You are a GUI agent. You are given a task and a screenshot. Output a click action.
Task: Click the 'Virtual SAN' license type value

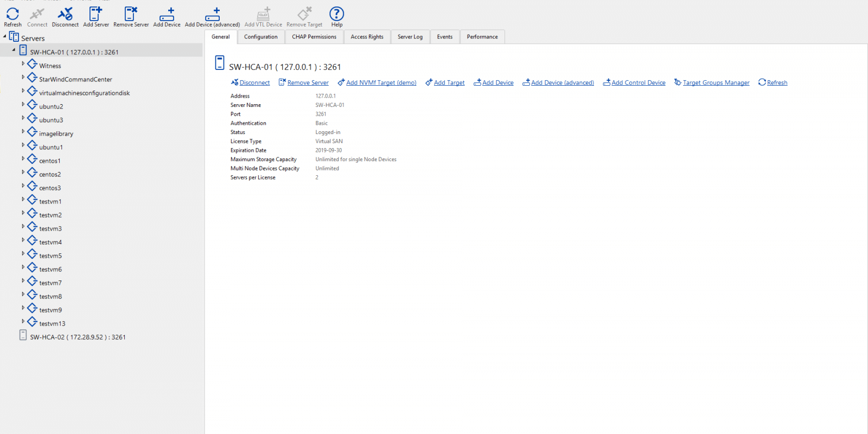pos(329,141)
